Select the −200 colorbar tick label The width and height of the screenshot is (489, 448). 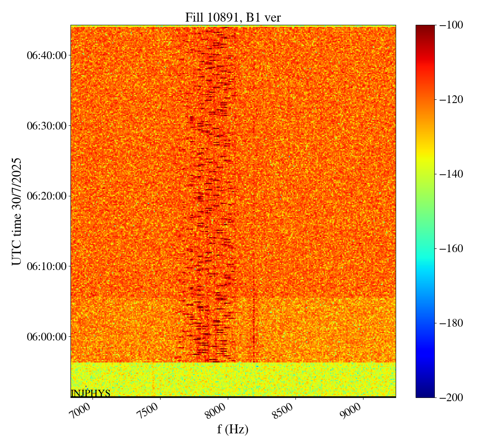[x=452, y=397]
